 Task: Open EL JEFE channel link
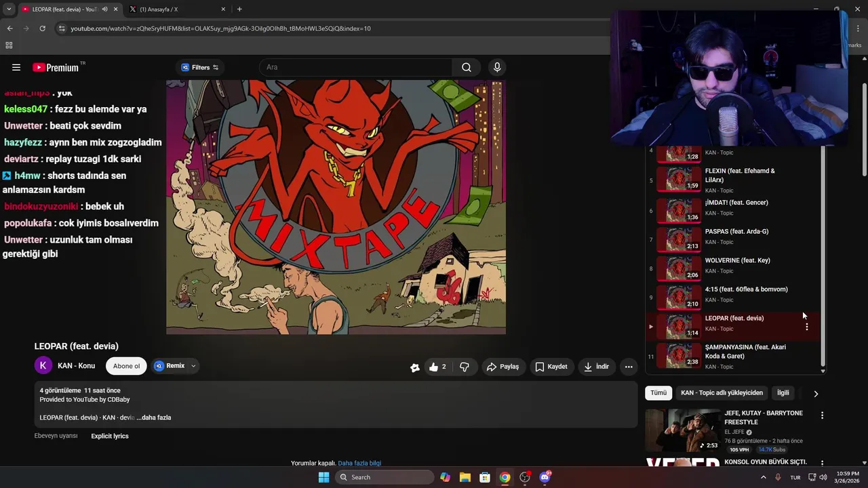pos(734,432)
